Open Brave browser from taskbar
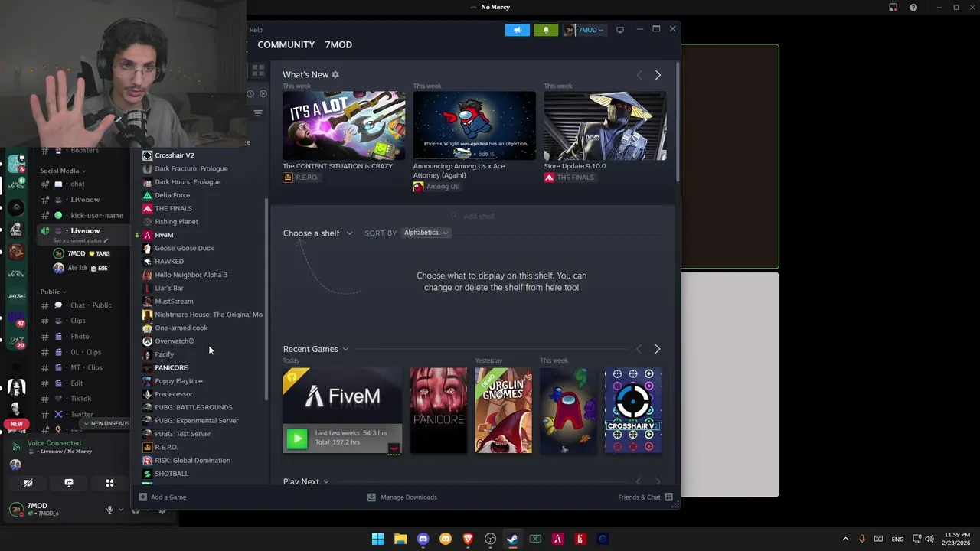The width and height of the screenshot is (980, 551). (468, 539)
